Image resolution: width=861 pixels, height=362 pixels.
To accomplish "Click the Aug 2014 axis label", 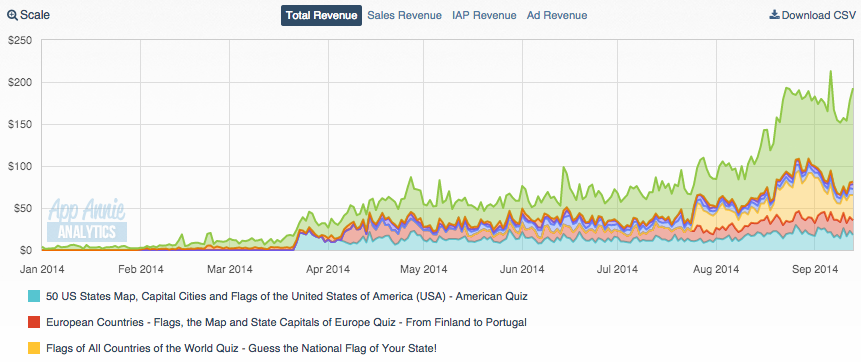I will tap(716, 269).
